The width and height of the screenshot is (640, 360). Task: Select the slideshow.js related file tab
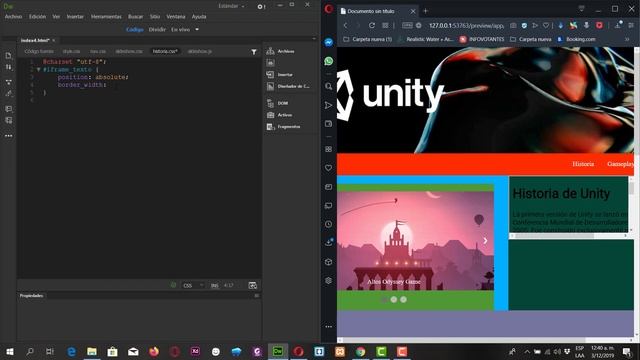pos(200,51)
